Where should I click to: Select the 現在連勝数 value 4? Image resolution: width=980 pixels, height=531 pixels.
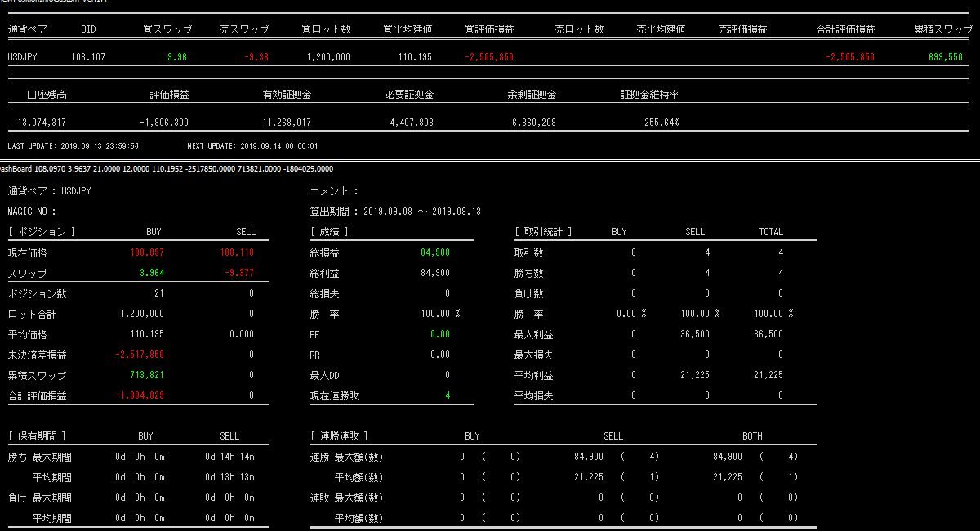coord(447,395)
